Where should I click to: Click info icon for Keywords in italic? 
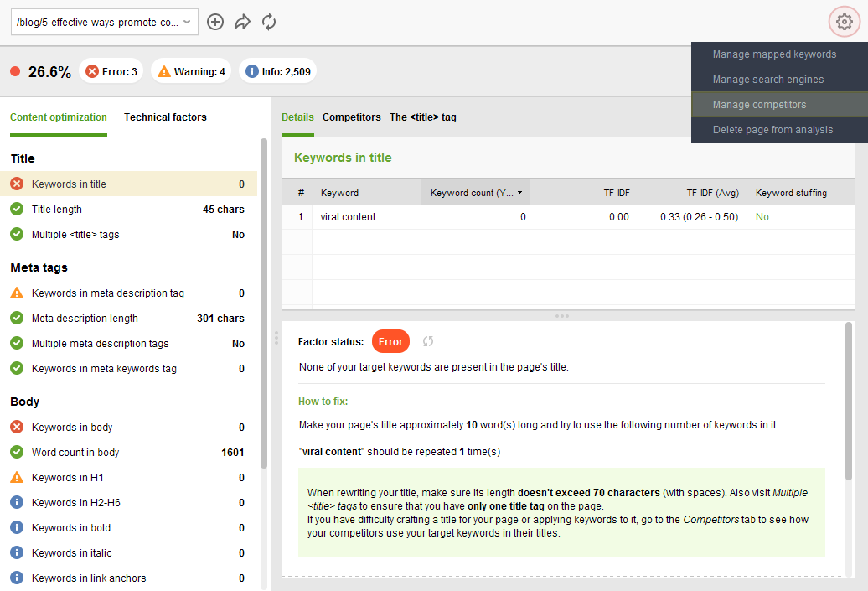pyautogui.click(x=17, y=552)
